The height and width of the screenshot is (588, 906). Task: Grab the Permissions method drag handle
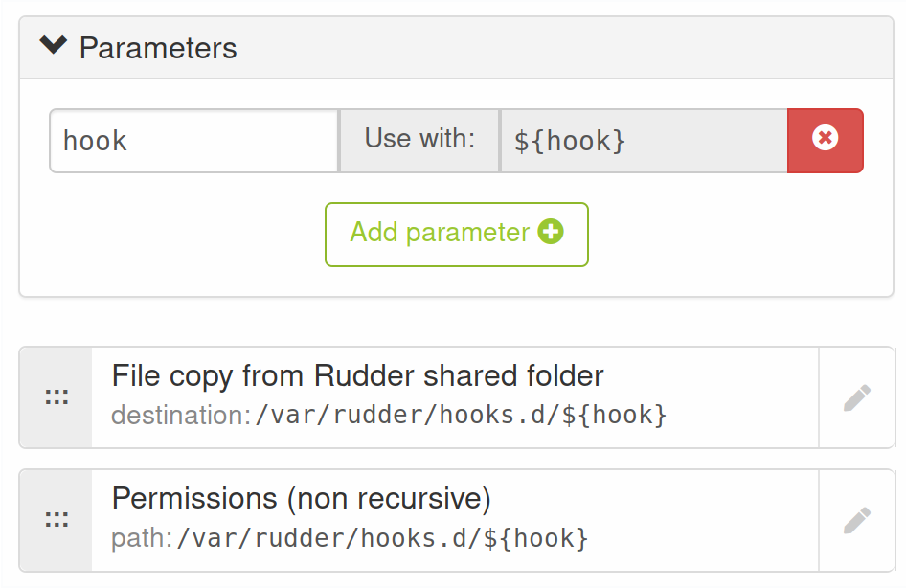[57, 520]
